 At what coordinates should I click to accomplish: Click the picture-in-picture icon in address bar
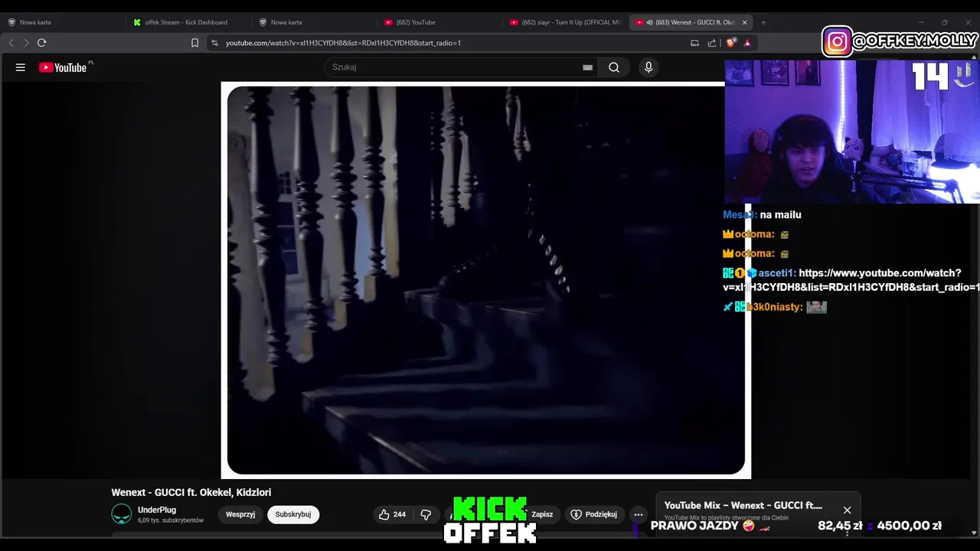click(694, 43)
